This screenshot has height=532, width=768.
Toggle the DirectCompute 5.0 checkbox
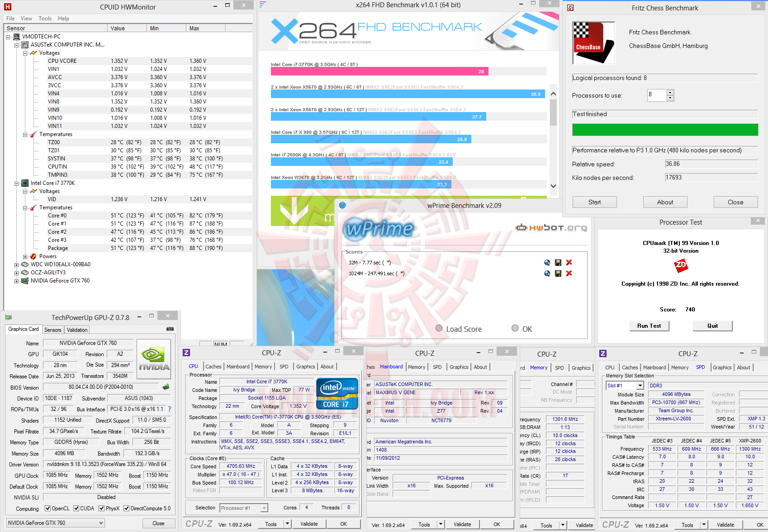[x=127, y=508]
